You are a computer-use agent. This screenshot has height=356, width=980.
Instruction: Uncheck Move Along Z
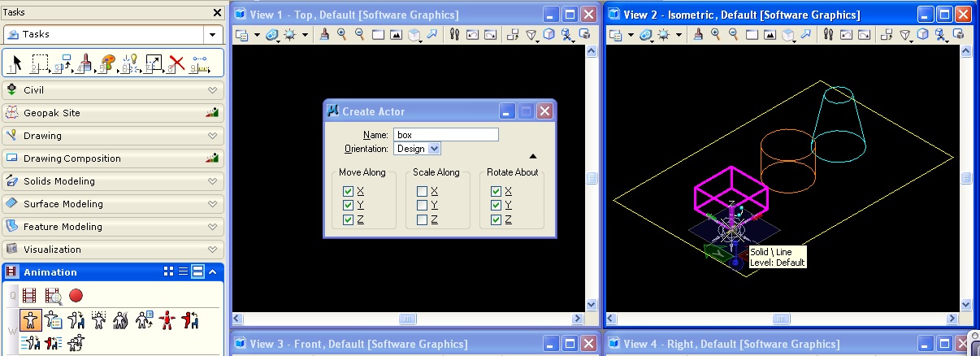(348, 220)
